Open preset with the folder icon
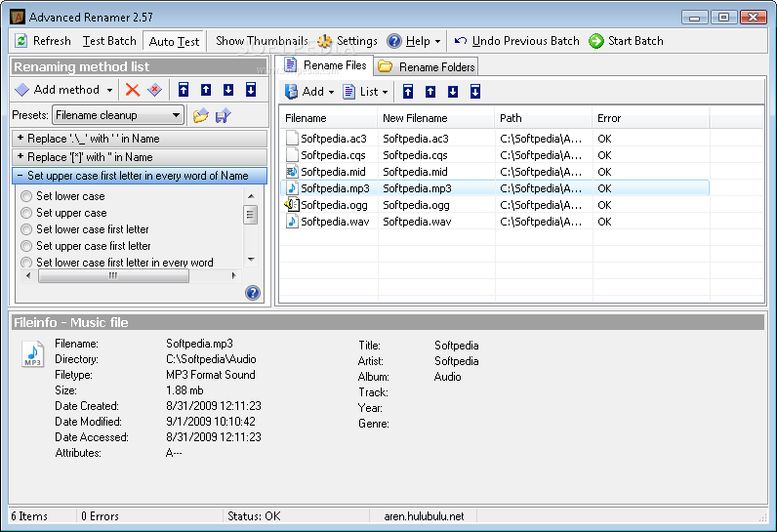 click(x=201, y=116)
